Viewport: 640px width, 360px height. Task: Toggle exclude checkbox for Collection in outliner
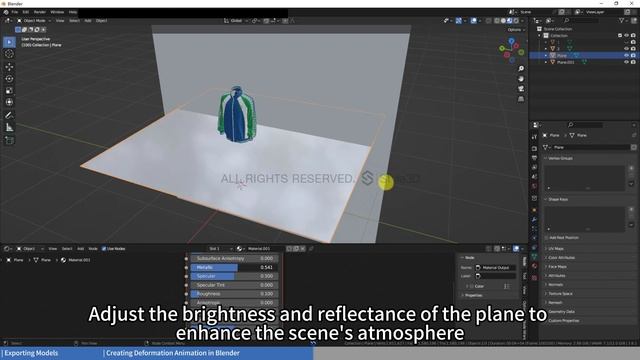(x=620, y=36)
